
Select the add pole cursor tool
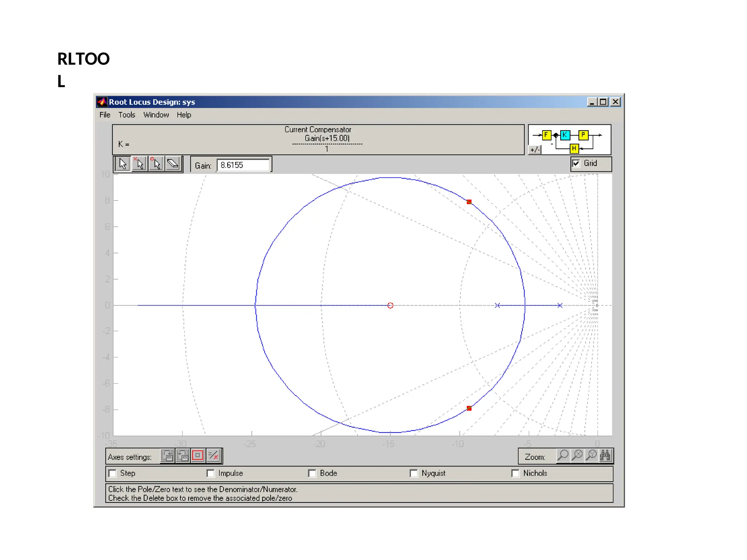139,164
